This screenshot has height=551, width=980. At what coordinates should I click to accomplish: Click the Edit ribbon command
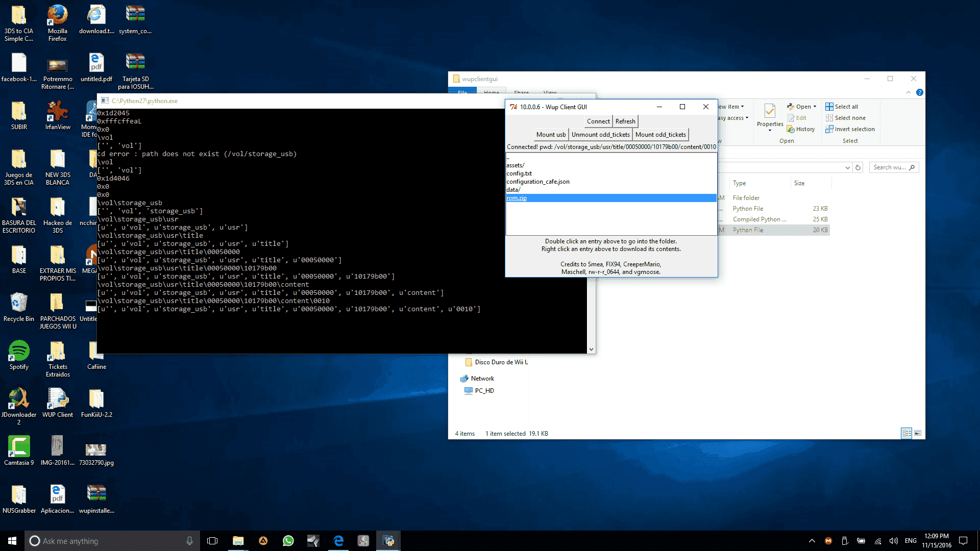(797, 118)
